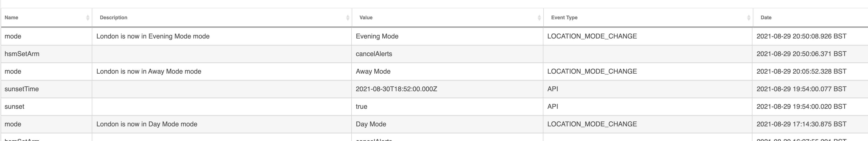The height and width of the screenshot is (141, 868).
Task: Click the Value column header label
Action: 366,18
